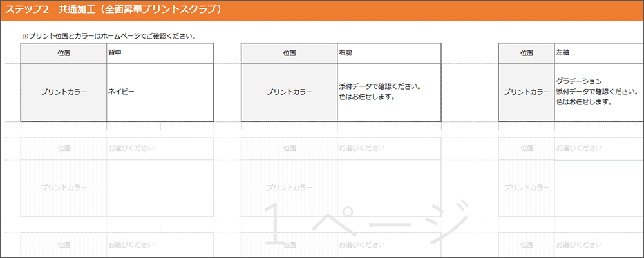Select the 左袖 position cell

coord(596,54)
